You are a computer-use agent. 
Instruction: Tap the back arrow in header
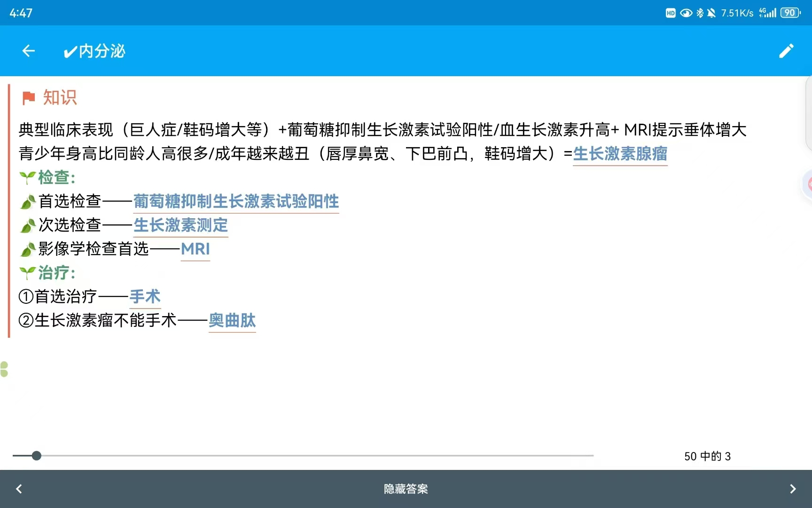tap(29, 51)
